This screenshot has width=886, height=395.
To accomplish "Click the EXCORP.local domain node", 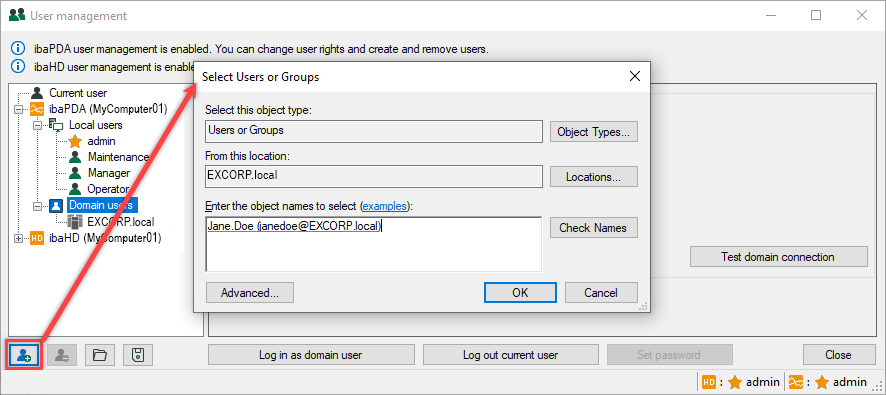I will pos(111,222).
